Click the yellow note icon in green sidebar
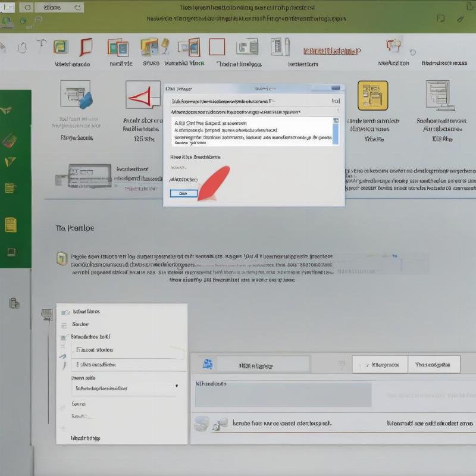 10,224
